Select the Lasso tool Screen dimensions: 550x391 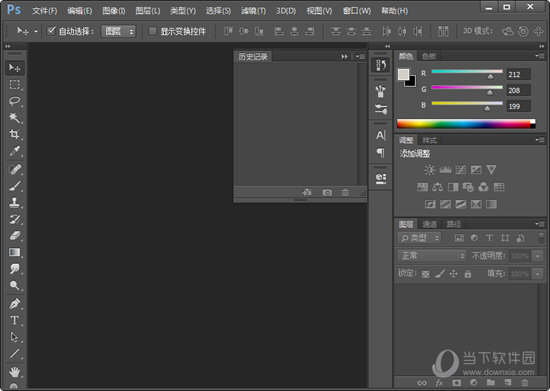pos(14,101)
